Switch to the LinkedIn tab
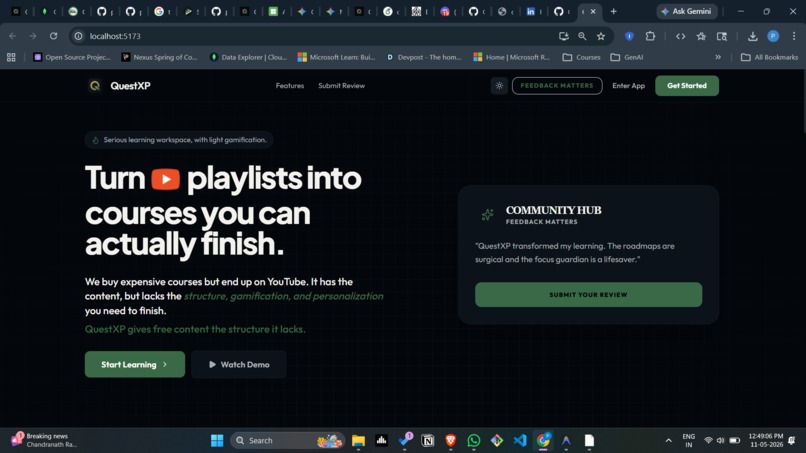 click(530, 11)
